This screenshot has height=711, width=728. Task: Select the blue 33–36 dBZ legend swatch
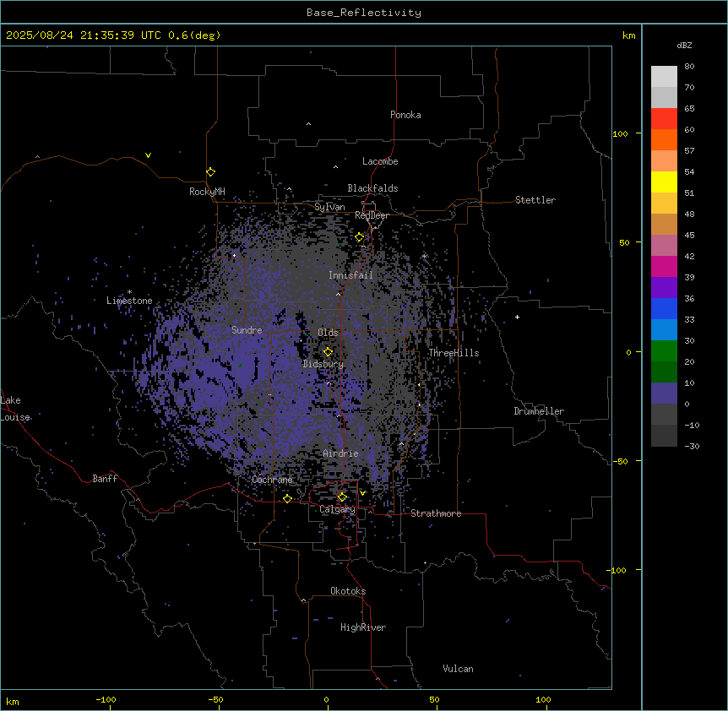pos(664,308)
